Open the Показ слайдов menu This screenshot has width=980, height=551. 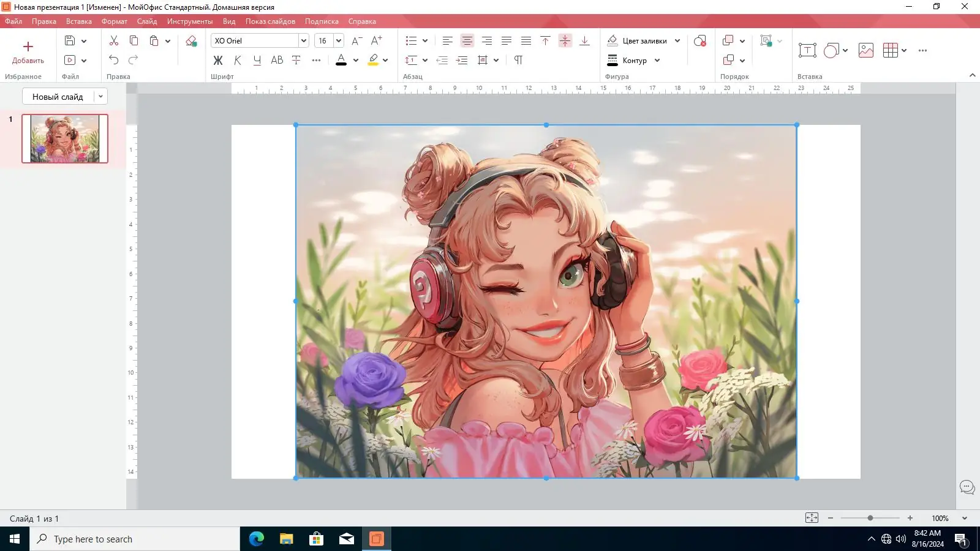pyautogui.click(x=270, y=21)
